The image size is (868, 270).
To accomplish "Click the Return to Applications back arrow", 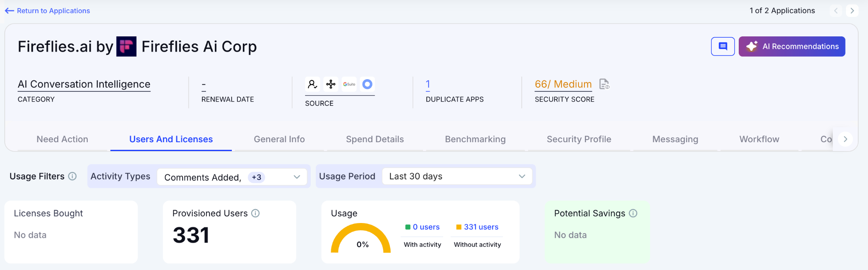I will (9, 11).
